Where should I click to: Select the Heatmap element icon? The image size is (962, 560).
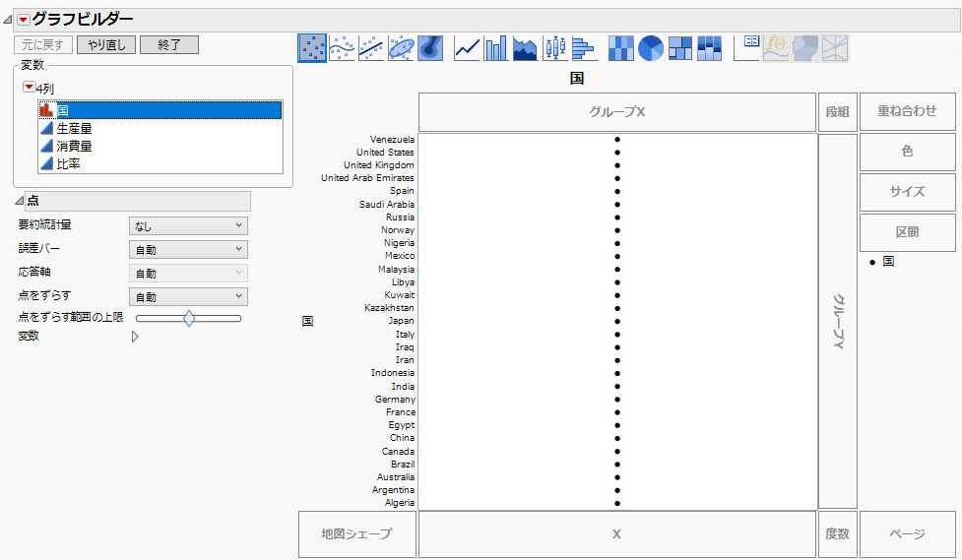pyautogui.click(x=620, y=47)
